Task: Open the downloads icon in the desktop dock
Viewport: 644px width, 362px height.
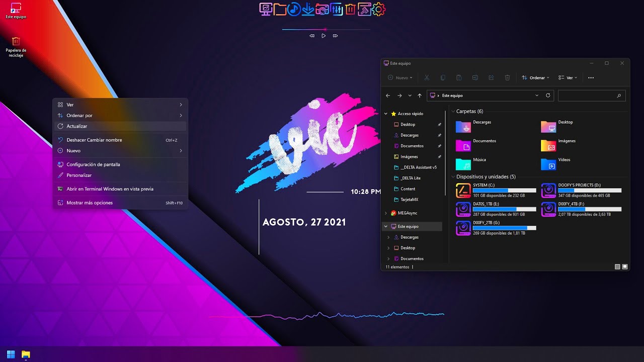Action: point(307,9)
